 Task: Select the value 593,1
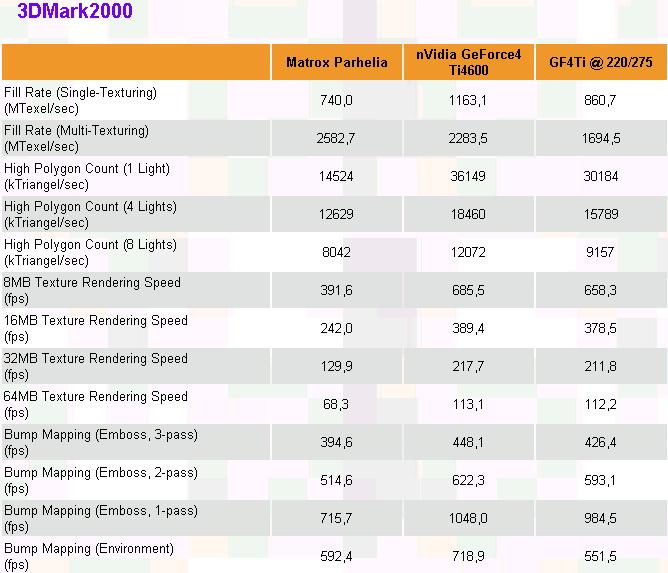(x=600, y=480)
